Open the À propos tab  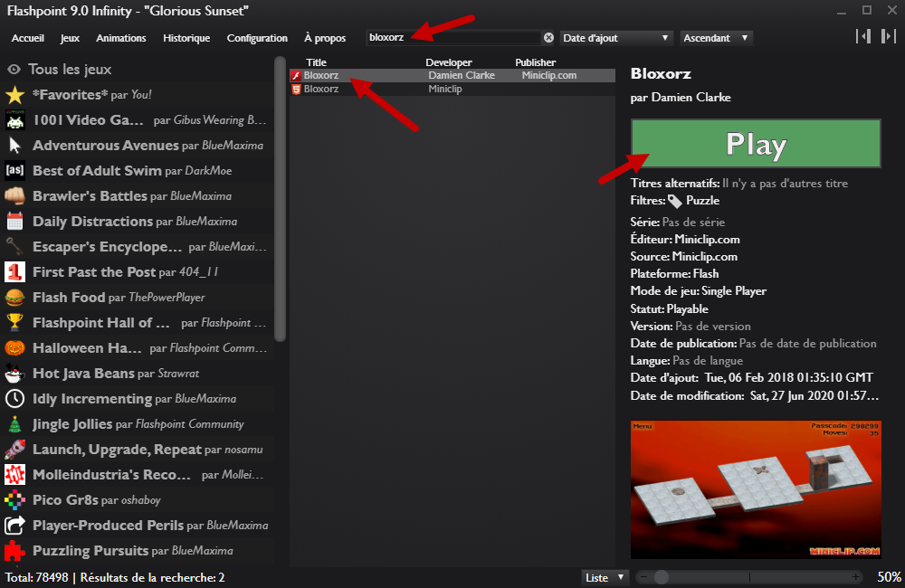pos(325,38)
